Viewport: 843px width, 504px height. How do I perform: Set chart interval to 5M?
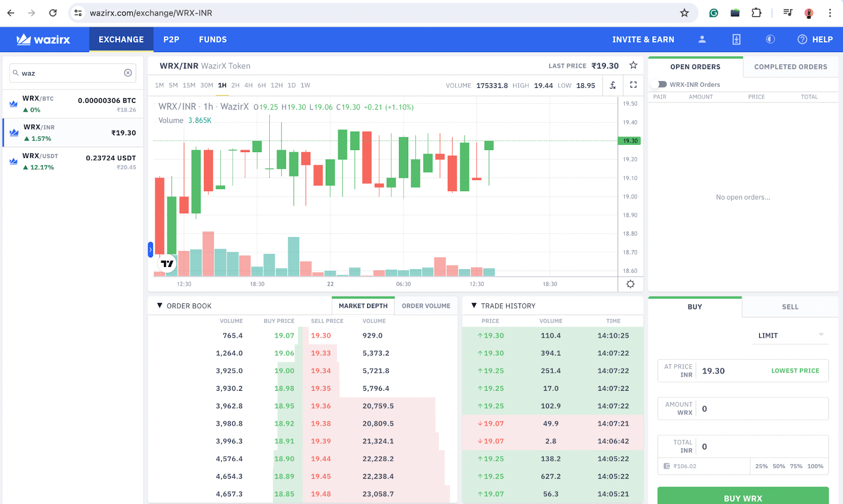[173, 85]
